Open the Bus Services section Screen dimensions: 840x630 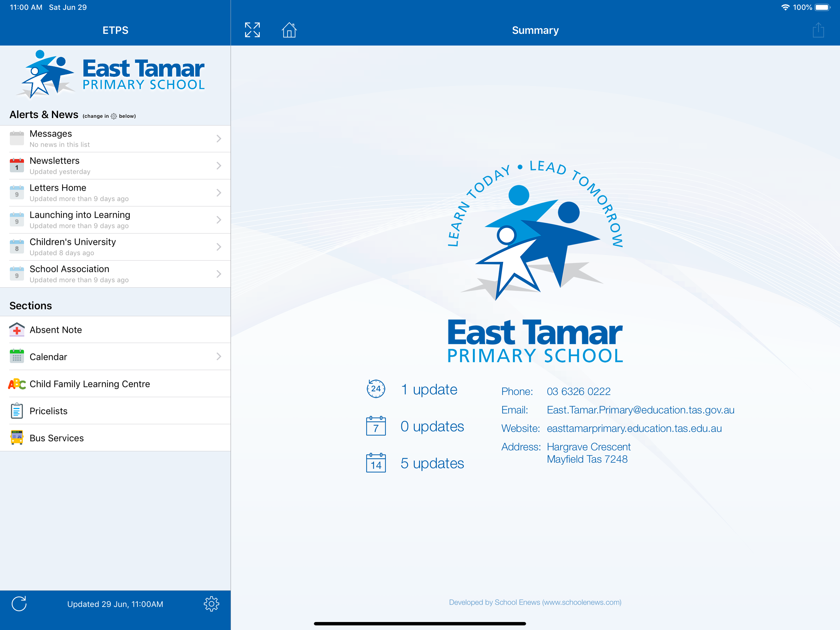[x=115, y=438]
